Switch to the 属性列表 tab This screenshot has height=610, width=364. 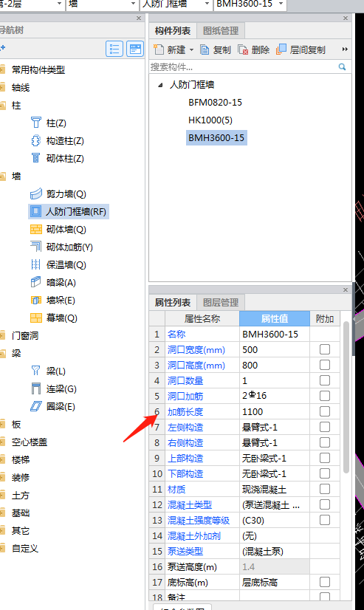[x=172, y=303]
